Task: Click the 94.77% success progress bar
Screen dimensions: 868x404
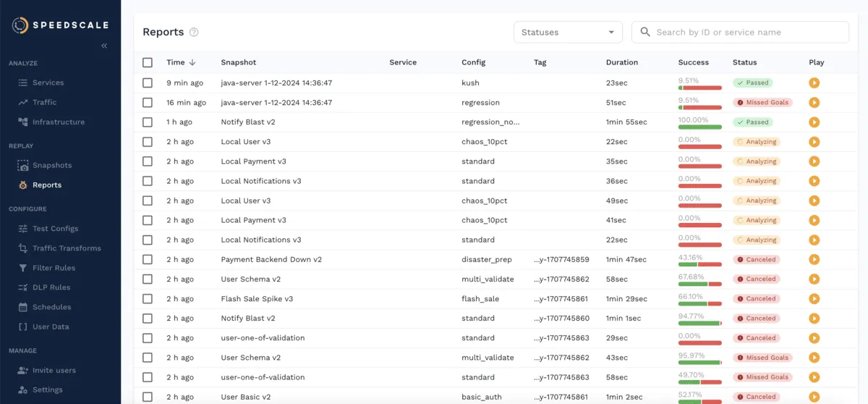Action: (700, 323)
